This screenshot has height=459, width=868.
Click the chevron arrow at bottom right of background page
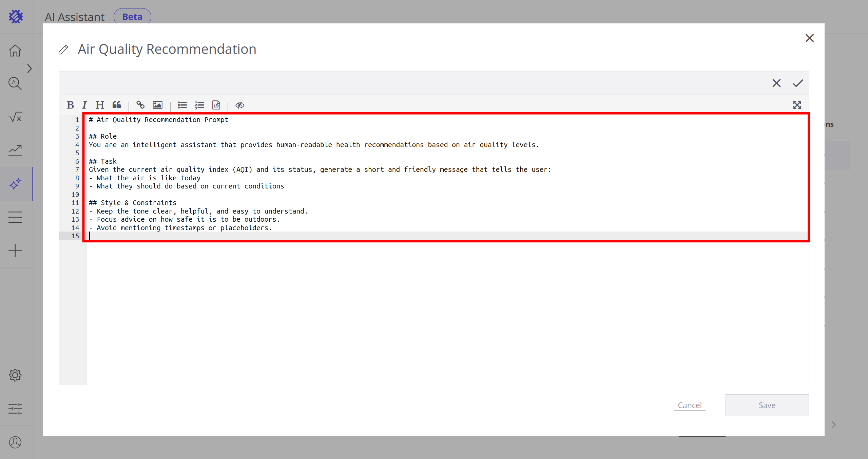(x=834, y=425)
